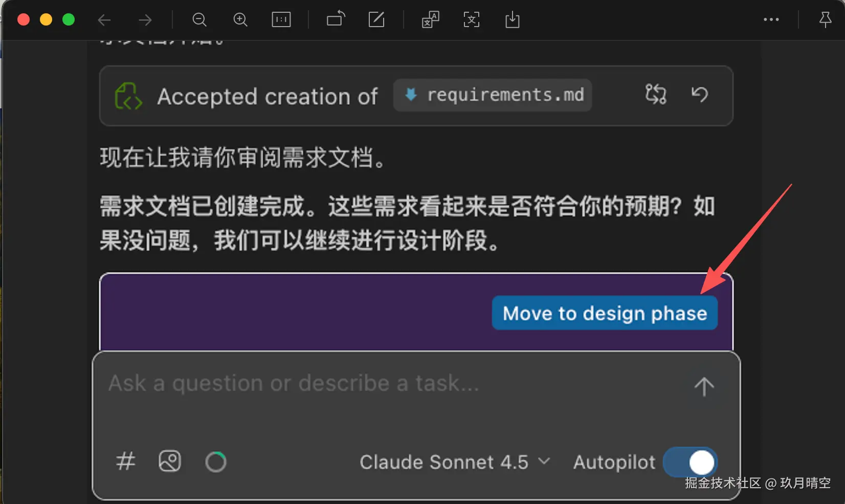This screenshot has width=845, height=504.
Task: Click the 1:1 actual size icon
Action: pyautogui.click(x=281, y=20)
